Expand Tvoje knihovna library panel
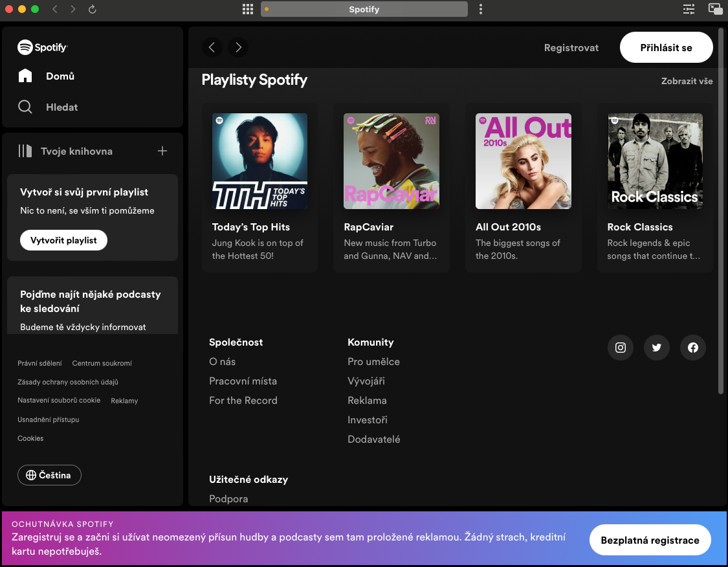The height and width of the screenshot is (567, 728). 65,151
